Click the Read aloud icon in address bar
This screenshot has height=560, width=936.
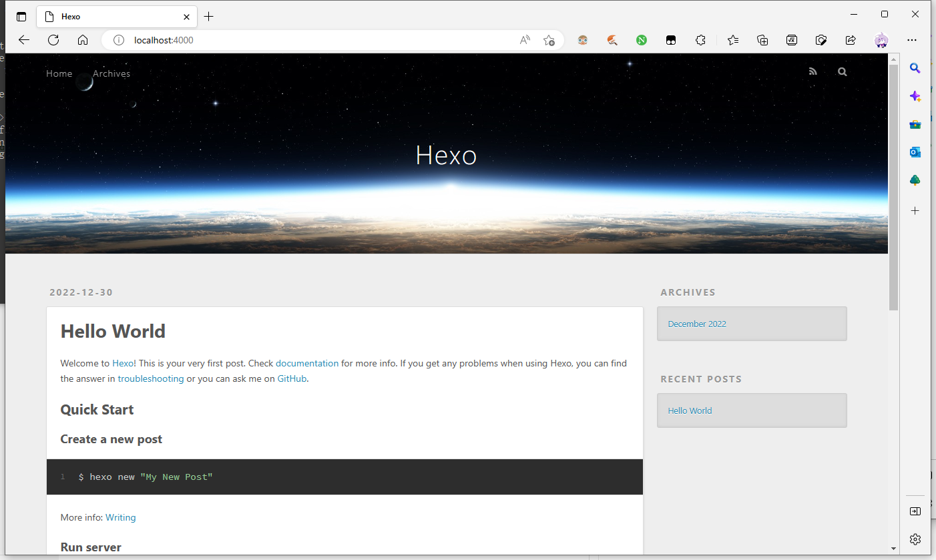coord(525,40)
